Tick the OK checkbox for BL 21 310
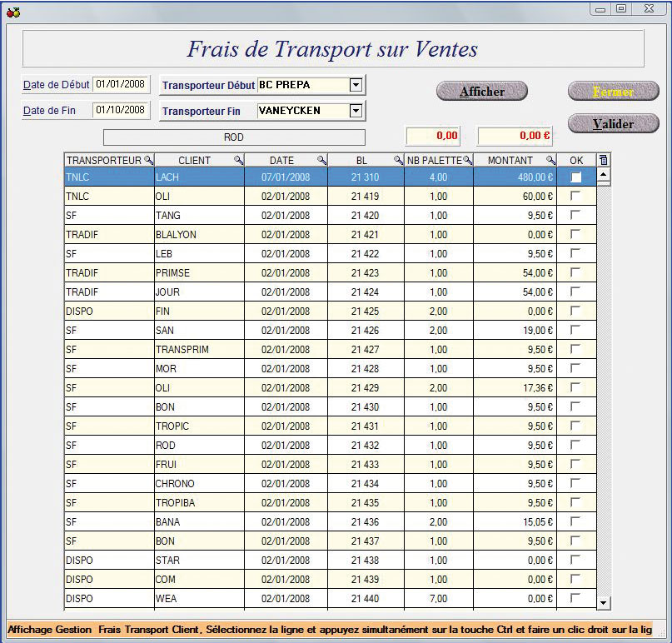This screenshot has width=672, height=643. pos(575,177)
